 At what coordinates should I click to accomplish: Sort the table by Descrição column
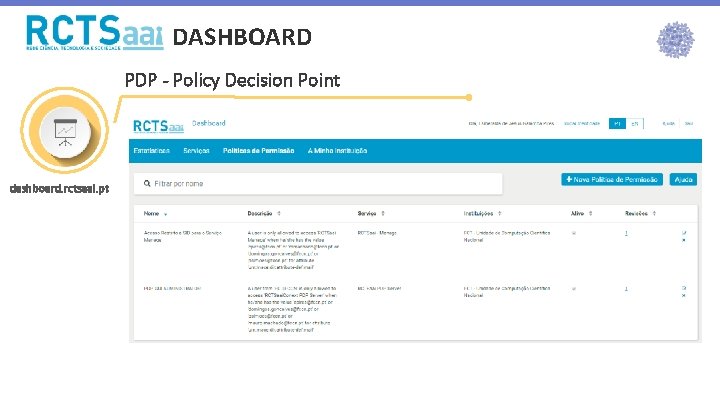[x=264, y=214]
